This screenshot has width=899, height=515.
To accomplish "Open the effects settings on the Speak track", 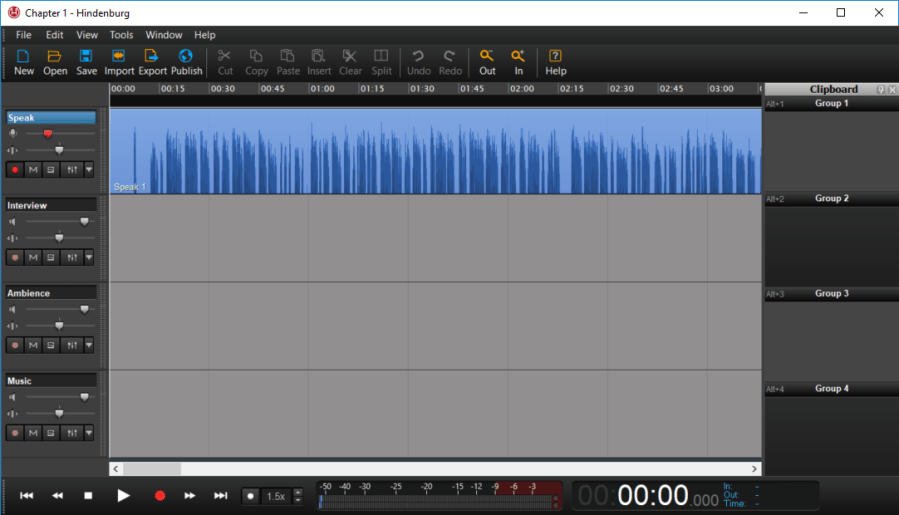I will click(x=71, y=170).
